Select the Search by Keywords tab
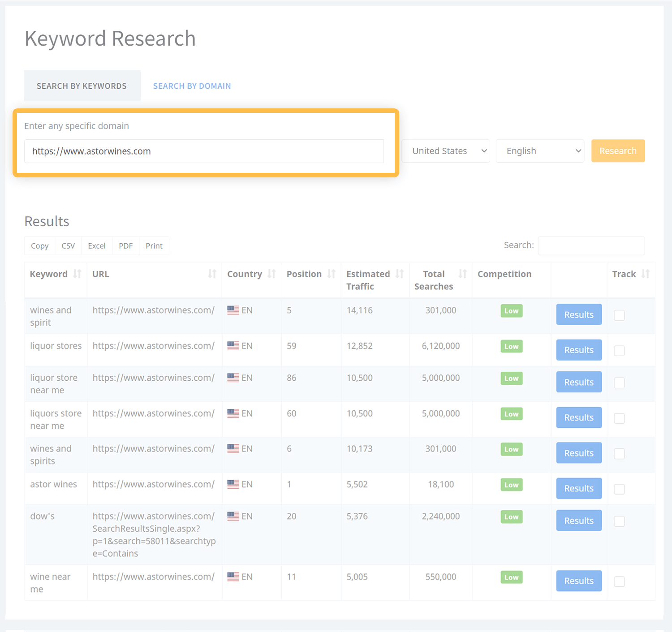The height and width of the screenshot is (632, 672). coord(82,86)
